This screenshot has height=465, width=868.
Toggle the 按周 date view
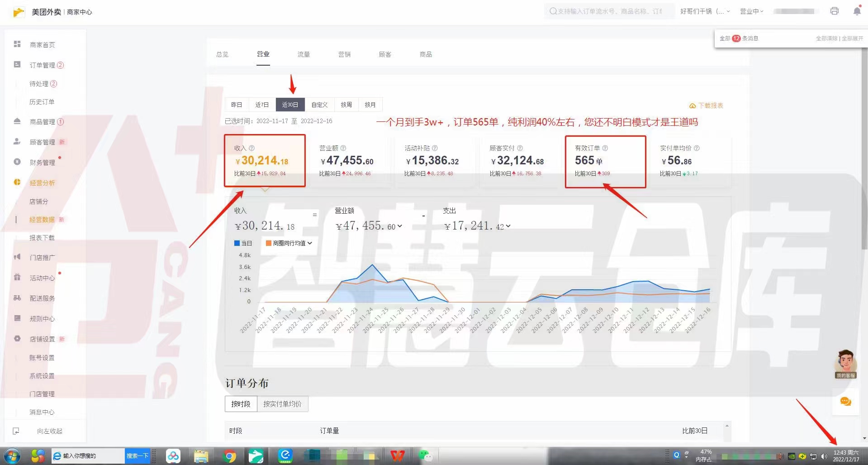(x=346, y=105)
